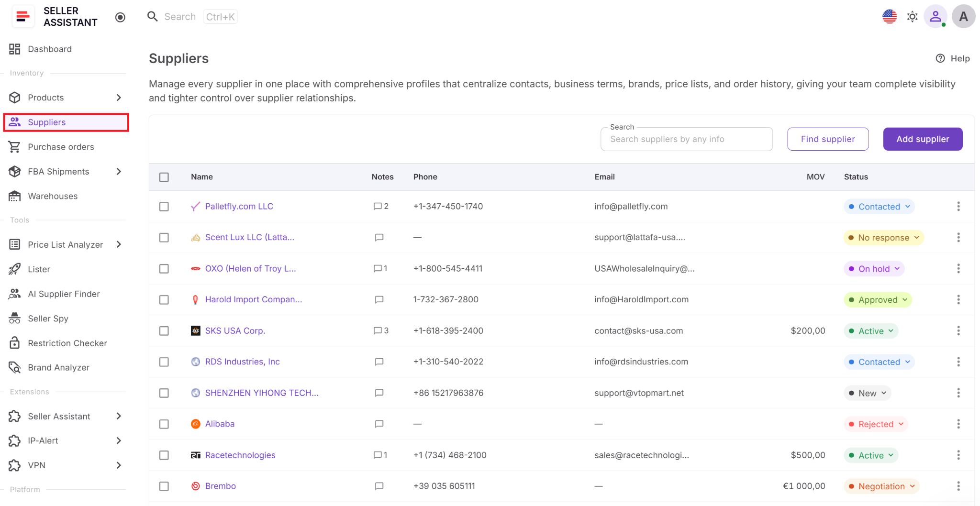Click the Add supplier button

point(923,139)
